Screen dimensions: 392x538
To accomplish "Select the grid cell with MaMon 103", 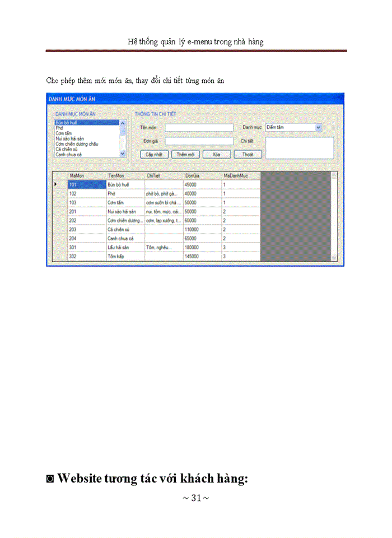I will click(x=87, y=202).
